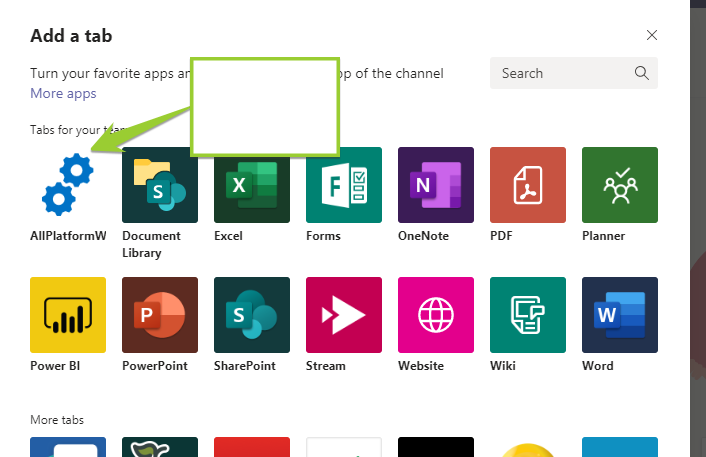706x457 pixels.
Task: Select the PowerPoint app tile
Action: [160, 315]
